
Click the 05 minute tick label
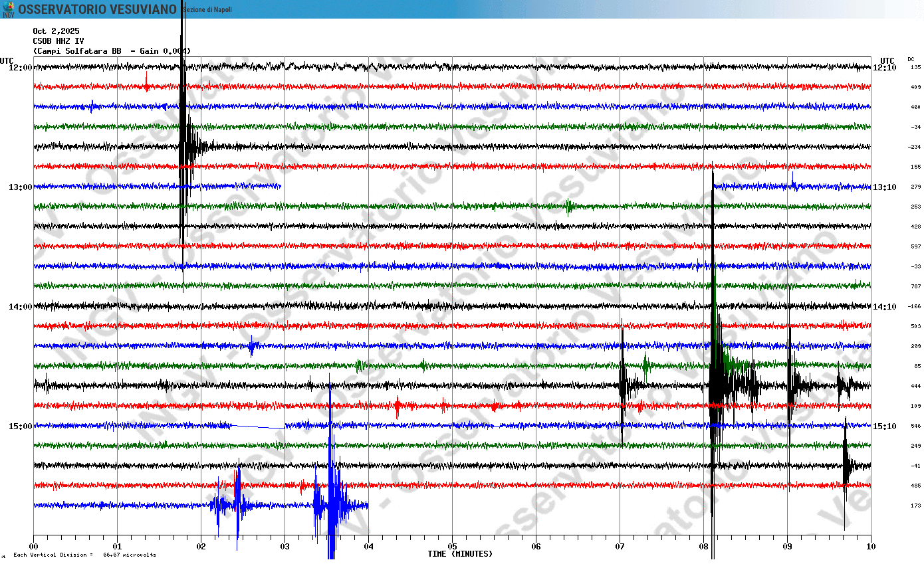tap(452, 547)
